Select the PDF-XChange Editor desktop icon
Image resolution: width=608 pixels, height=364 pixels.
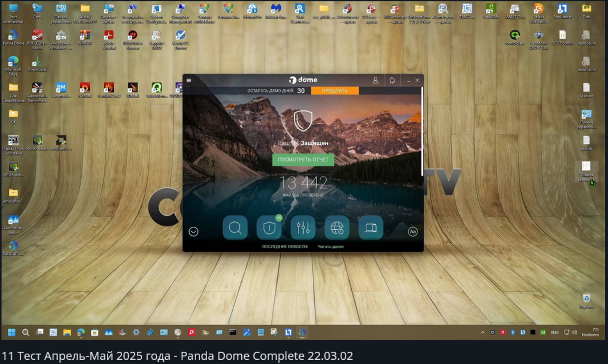pyautogui.click(x=37, y=40)
